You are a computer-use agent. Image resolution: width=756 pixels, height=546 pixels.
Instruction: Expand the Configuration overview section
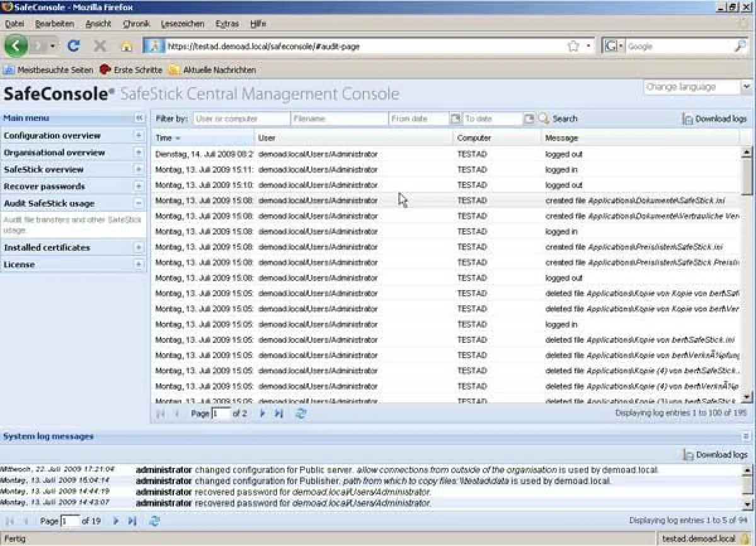(x=139, y=136)
